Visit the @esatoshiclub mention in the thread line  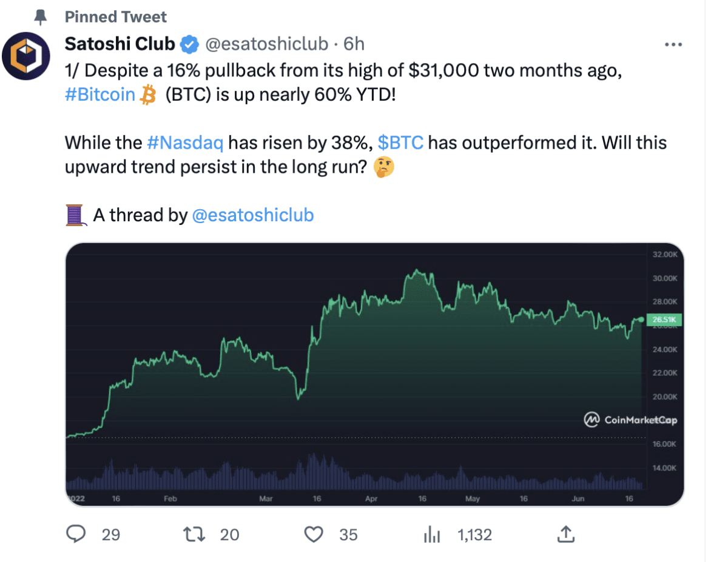(x=253, y=215)
